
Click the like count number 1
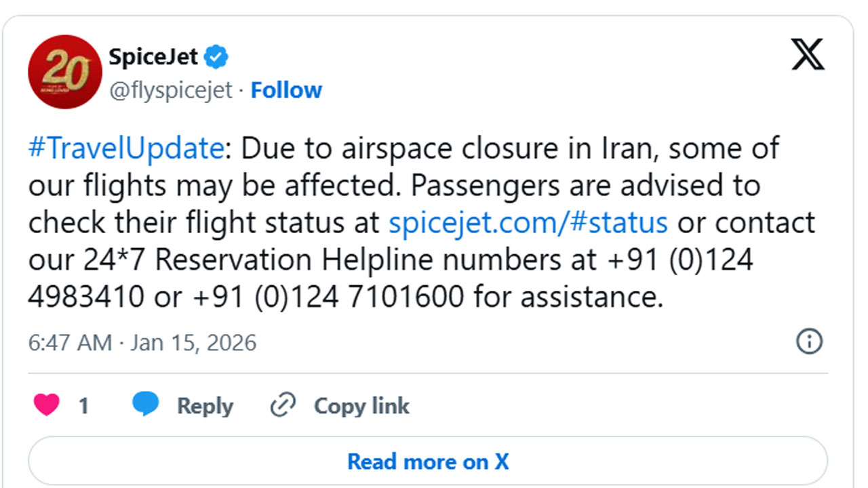[x=83, y=406]
